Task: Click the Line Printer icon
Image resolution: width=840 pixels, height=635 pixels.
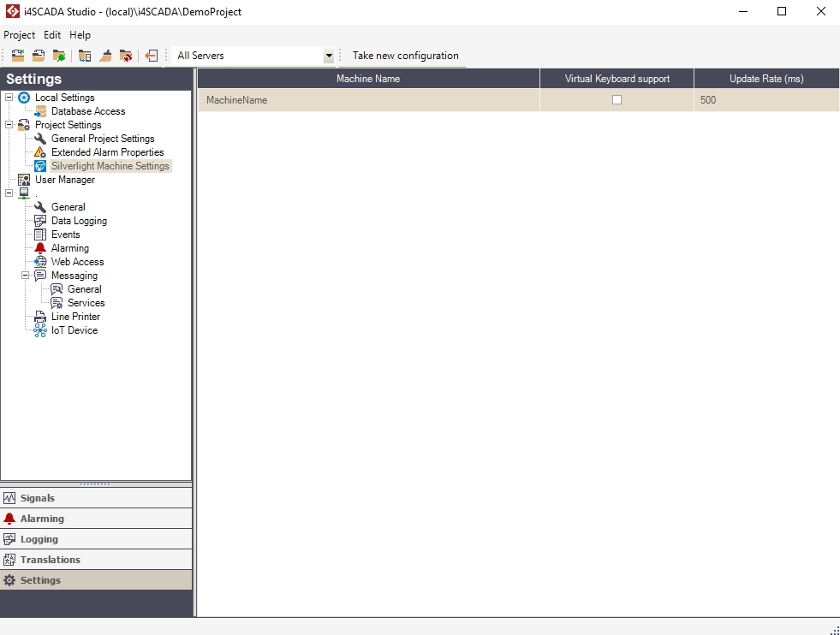Action: [40, 317]
